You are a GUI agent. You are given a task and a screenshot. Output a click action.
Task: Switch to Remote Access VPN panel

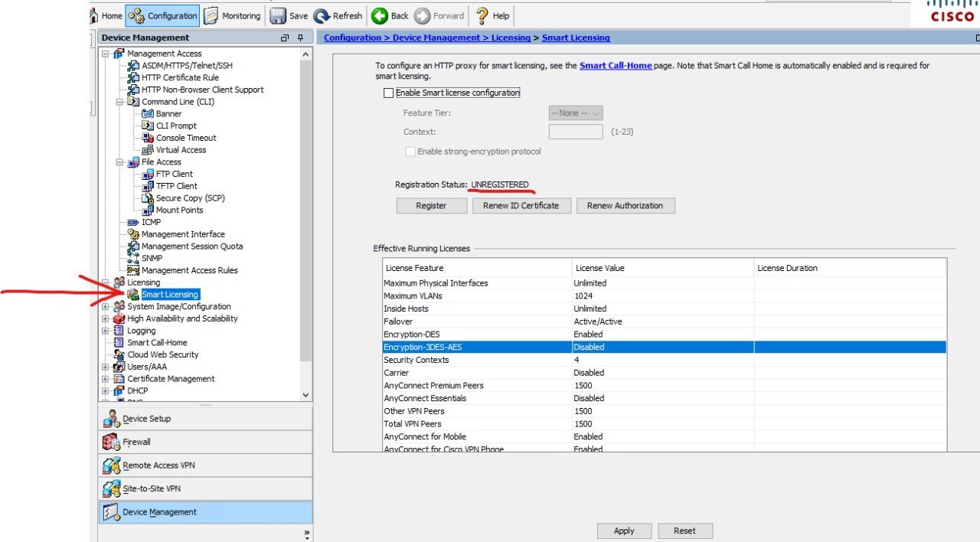point(205,465)
